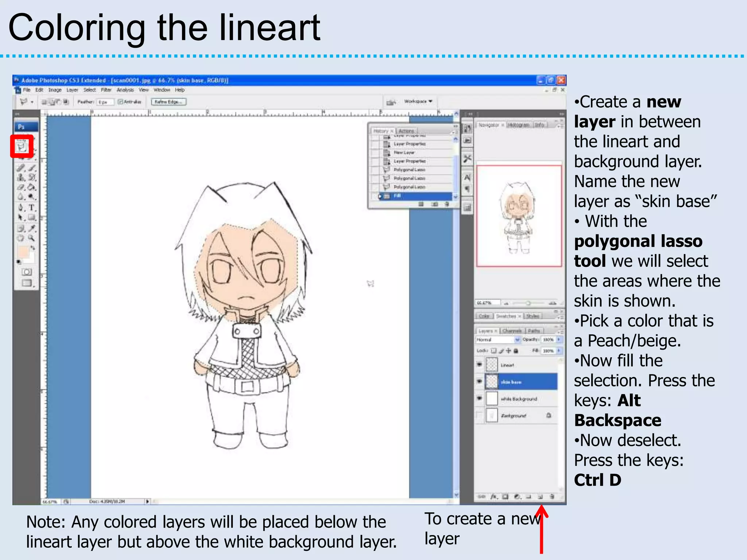The image size is (747, 560).
Task: Select the Zoom magnifier tool
Action: click(x=32, y=238)
